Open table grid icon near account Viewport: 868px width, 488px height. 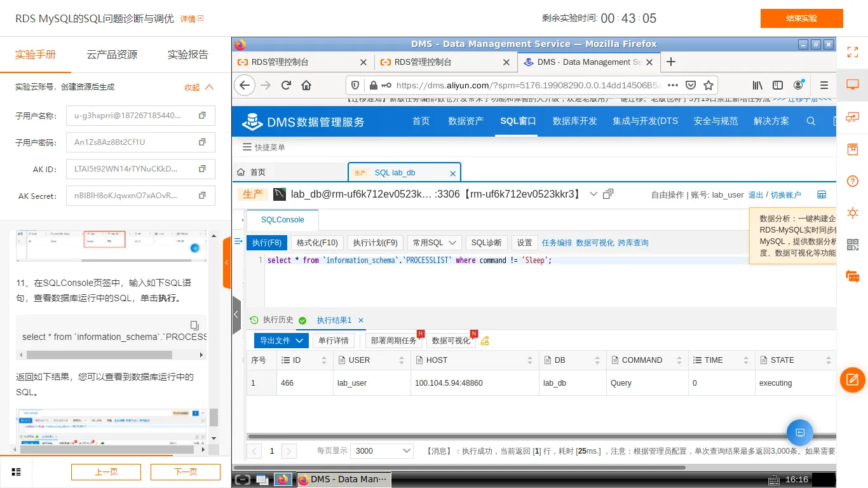tap(822, 194)
